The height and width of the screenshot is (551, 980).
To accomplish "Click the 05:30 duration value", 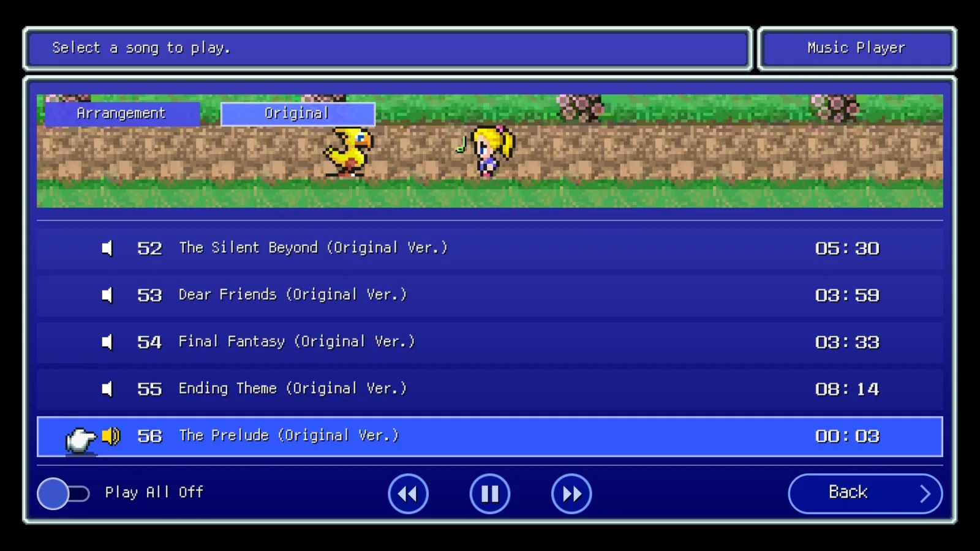I will tap(847, 248).
